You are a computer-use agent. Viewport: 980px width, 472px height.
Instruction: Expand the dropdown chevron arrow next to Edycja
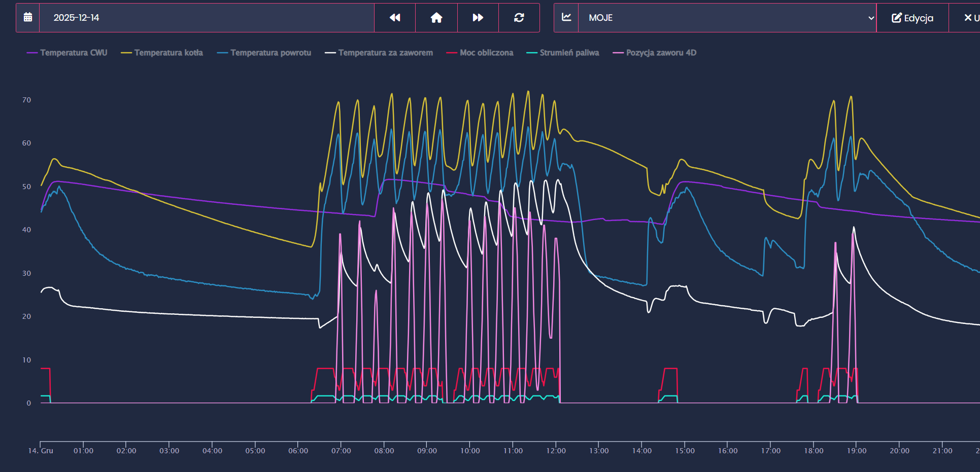[x=871, y=18]
